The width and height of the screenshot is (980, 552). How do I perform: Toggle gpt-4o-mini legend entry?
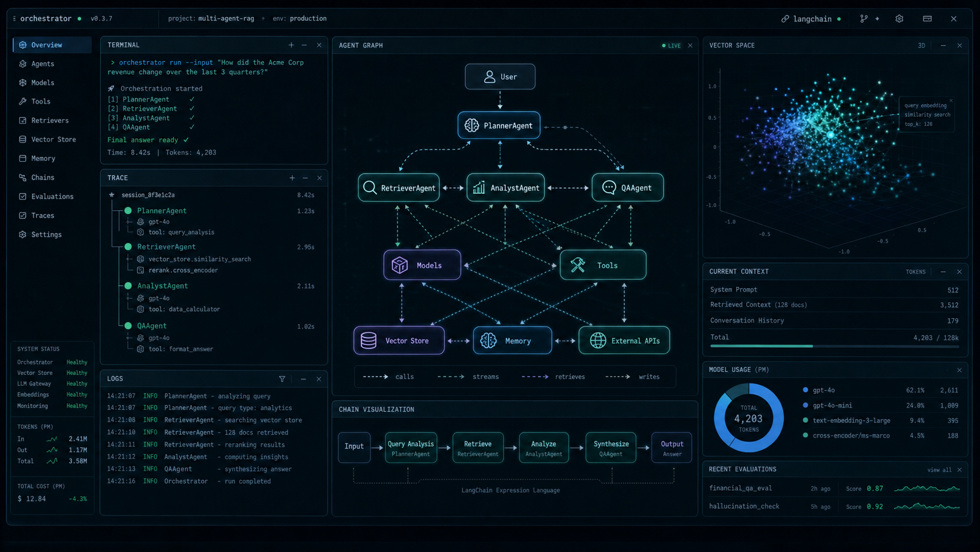coord(828,405)
